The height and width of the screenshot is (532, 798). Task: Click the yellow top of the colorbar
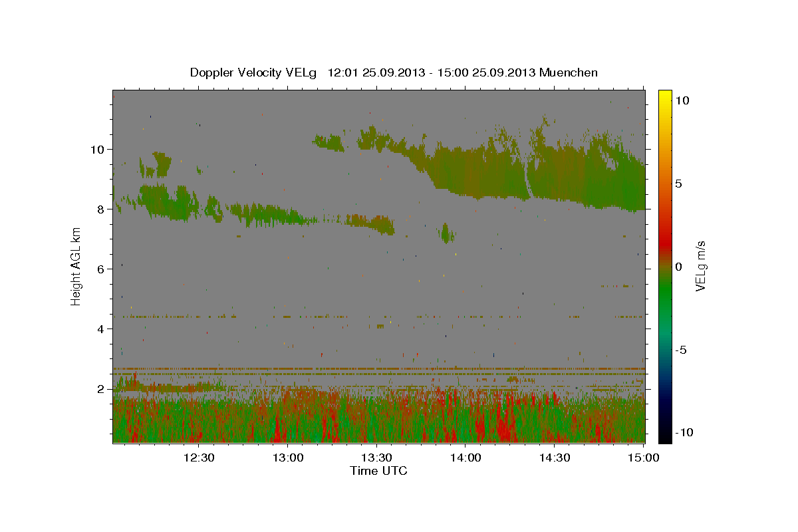coord(664,96)
